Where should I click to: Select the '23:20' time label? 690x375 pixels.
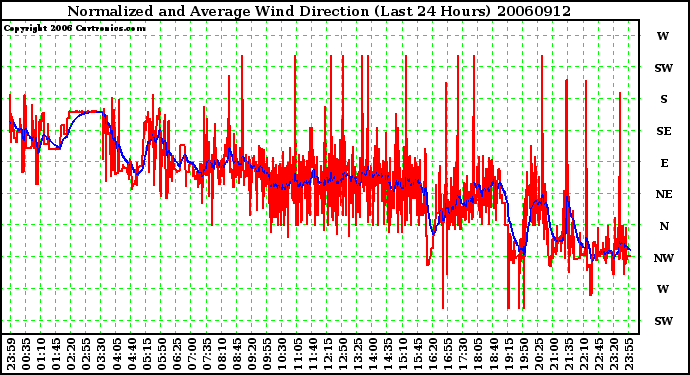click(x=614, y=354)
